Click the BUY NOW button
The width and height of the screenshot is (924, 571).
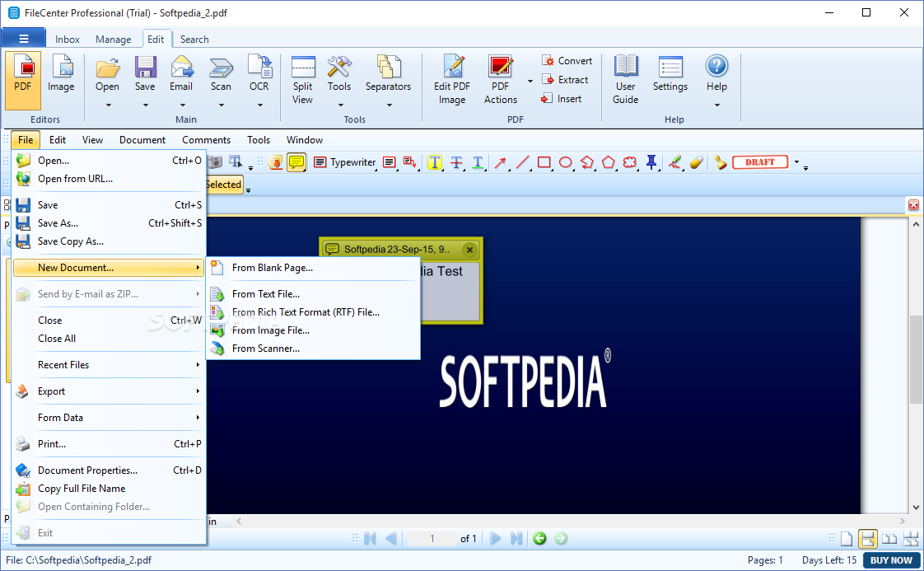click(x=892, y=560)
